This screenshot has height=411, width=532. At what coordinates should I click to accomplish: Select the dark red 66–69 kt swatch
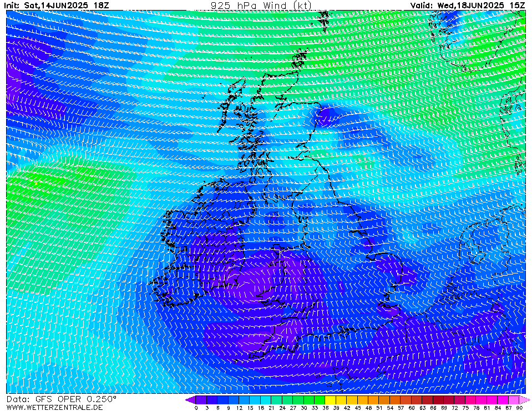click(x=438, y=400)
